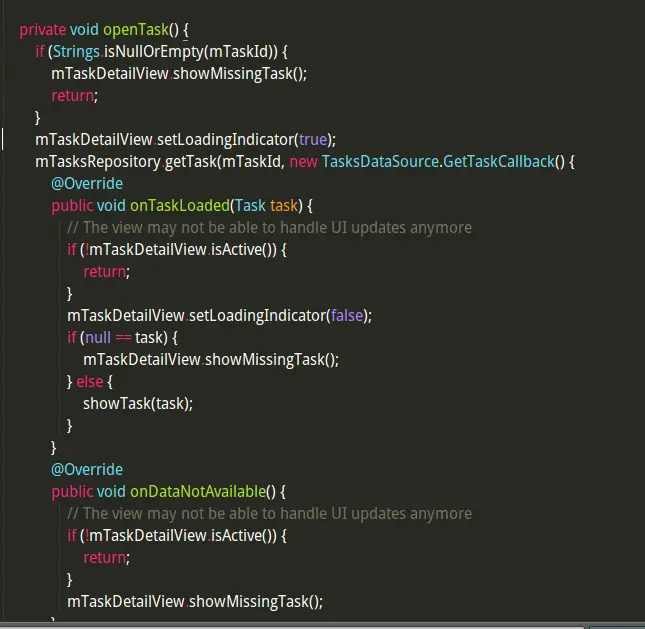Viewport: 645px width, 629px height.
Task: Click the false literal in setLoadingIndicator
Action: [x=347, y=316]
